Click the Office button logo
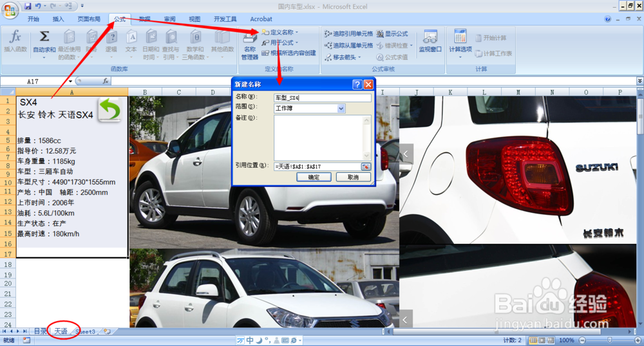The height and width of the screenshot is (346, 644). pos(10,10)
